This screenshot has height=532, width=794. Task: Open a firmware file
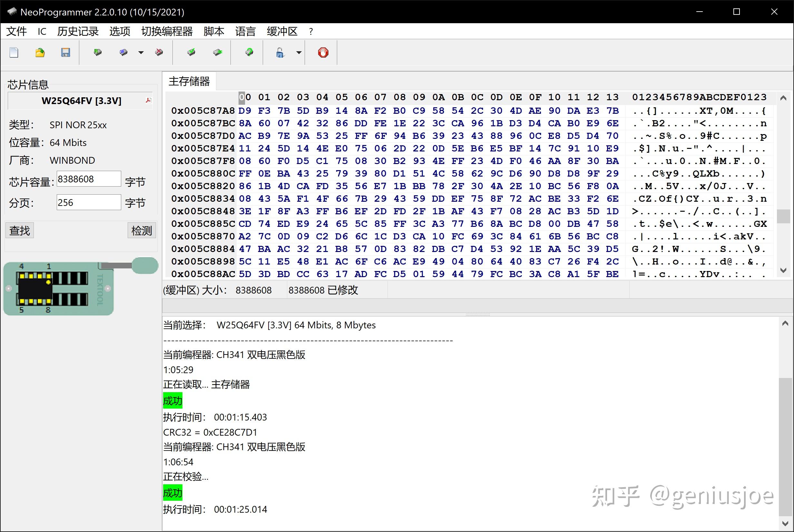40,53
